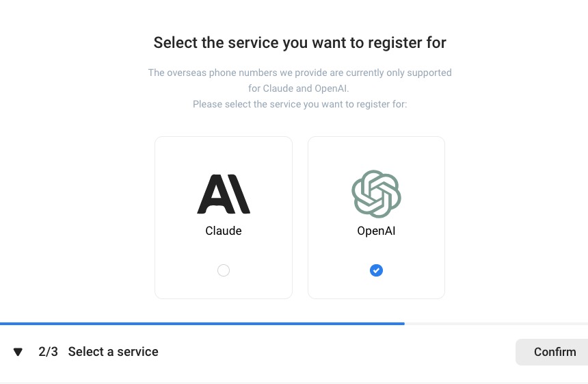
Task: Click the Claude "AI" logo
Action: tap(224, 194)
